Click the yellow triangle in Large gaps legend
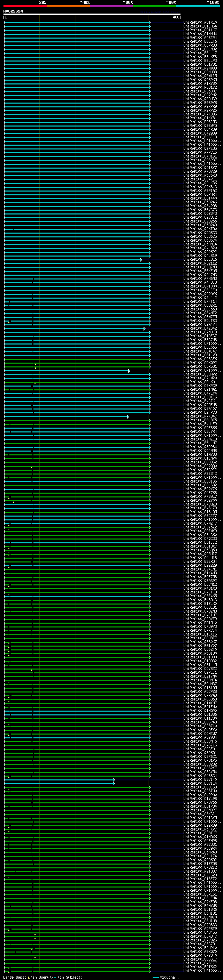 coord(29,977)
